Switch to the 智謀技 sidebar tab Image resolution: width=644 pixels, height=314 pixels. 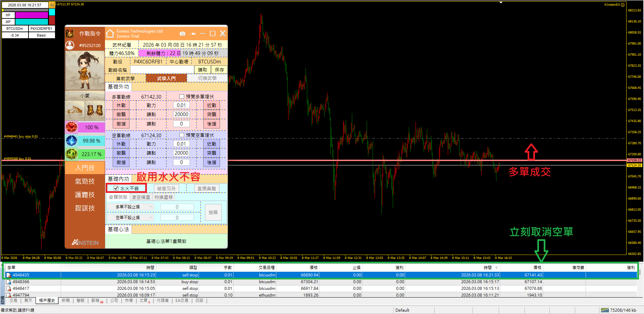[x=85, y=208]
